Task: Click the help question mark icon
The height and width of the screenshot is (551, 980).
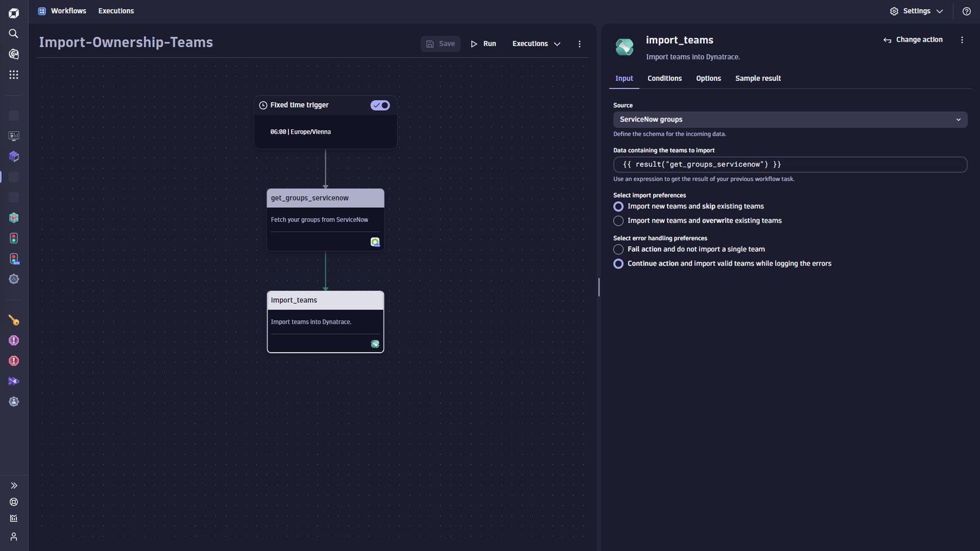Action: pyautogui.click(x=967, y=11)
